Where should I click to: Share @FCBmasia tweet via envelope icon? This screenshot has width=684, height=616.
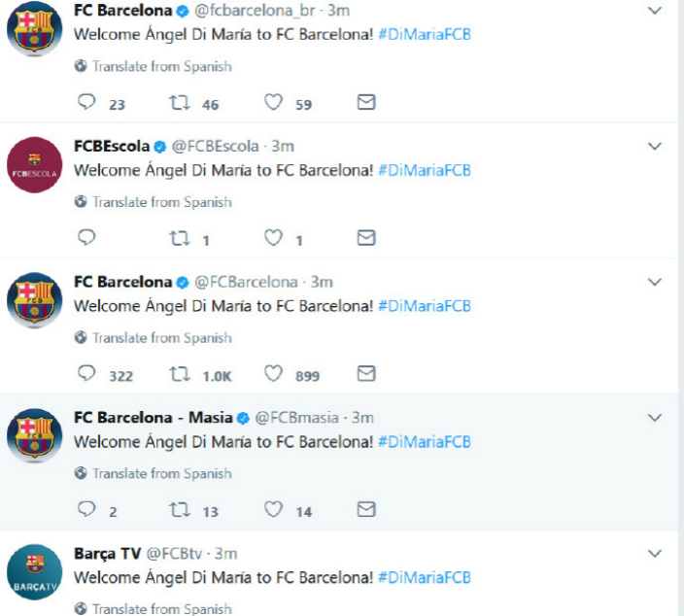(366, 509)
